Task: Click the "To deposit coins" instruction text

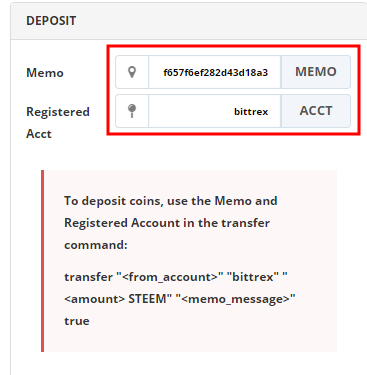Action: tap(170, 223)
